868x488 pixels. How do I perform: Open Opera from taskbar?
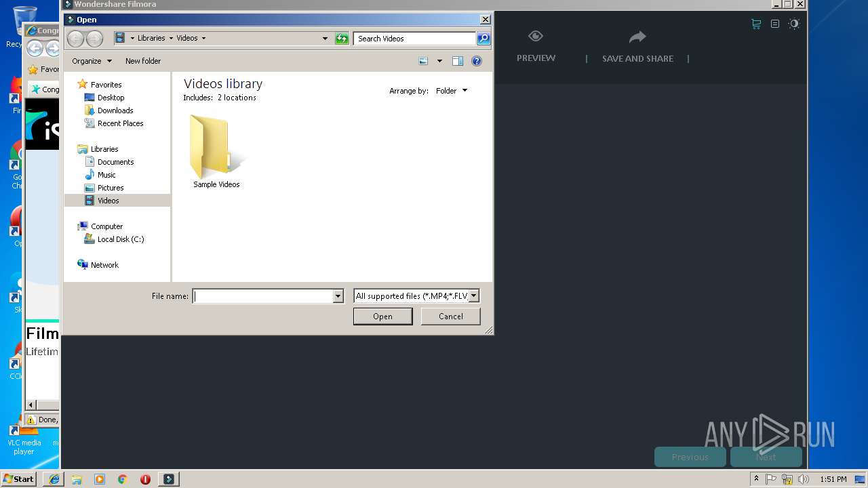(x=145, y=479)
